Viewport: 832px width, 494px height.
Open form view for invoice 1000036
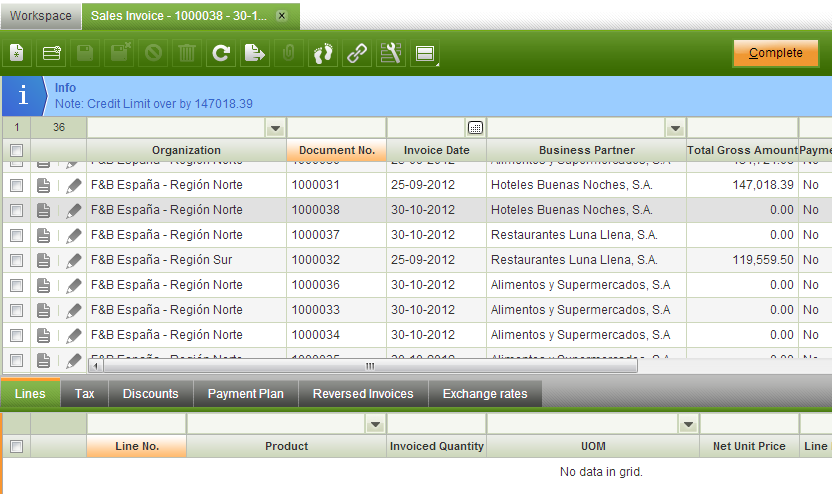[x=44, y=285]
